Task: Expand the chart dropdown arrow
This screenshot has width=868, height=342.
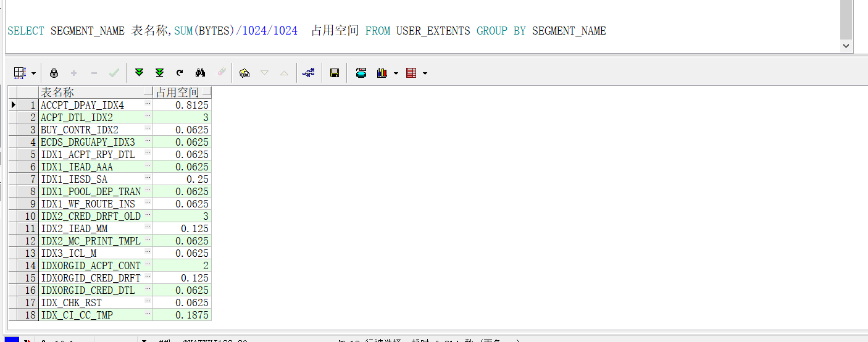Action: (x=396, y=73)
